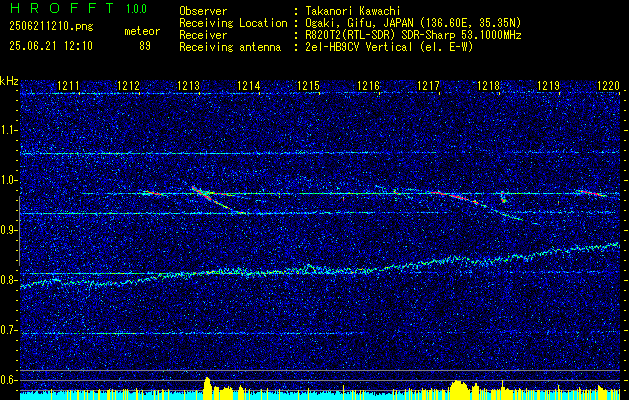This screenshot has width=629, height=400.
Task: Click the 1.1 frequency axis label
Action: (9, 130)
